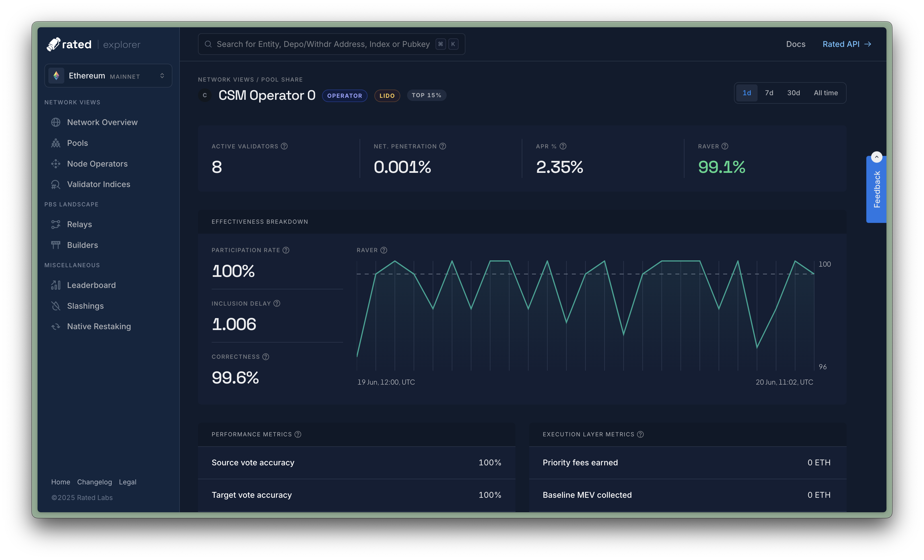Click Net. Penetration help icon
The width and height of the screenshot is (924, 560).
coord(443,146)
